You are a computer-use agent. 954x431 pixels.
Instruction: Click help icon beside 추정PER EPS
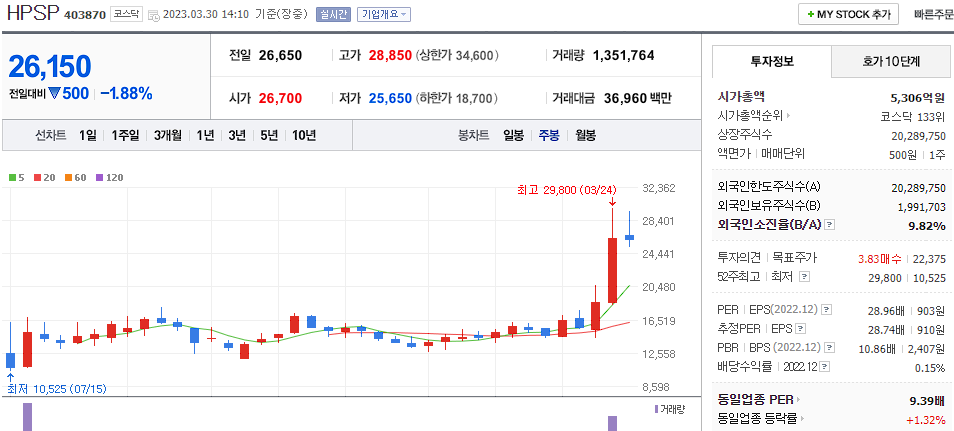click(x=801, y=329)
